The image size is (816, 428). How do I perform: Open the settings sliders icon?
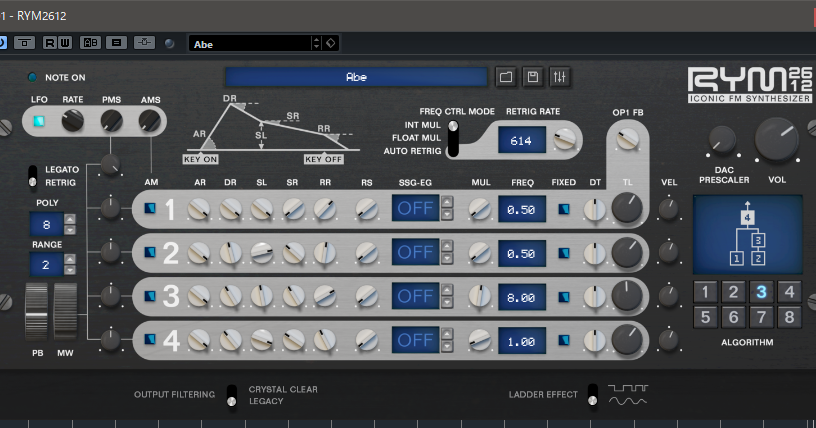pyautogui.click(x=559, y=77)
